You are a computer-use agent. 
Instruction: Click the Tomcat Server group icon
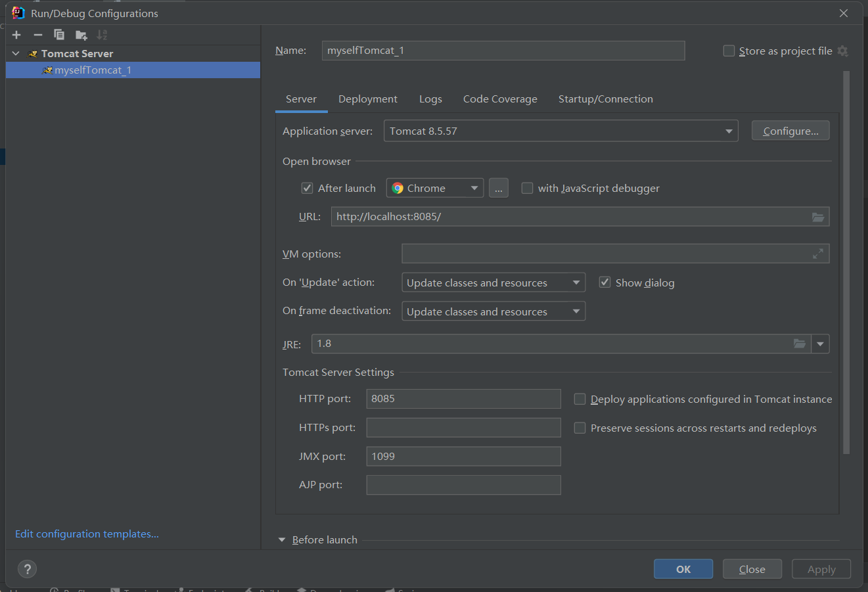click(x=33, y=54)
